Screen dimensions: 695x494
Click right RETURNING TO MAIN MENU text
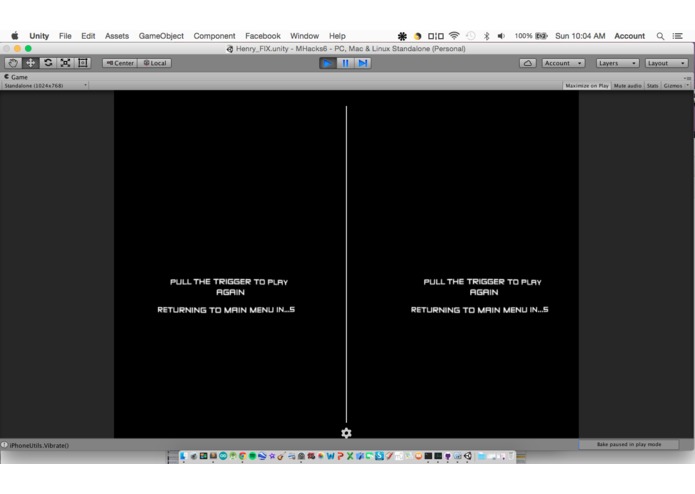point(480,310)
